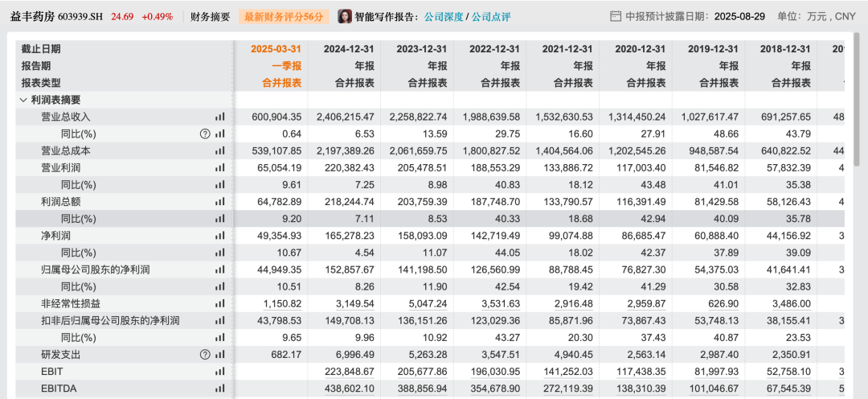Click the 单位: 万元, CNY label

tap(817, 16)
